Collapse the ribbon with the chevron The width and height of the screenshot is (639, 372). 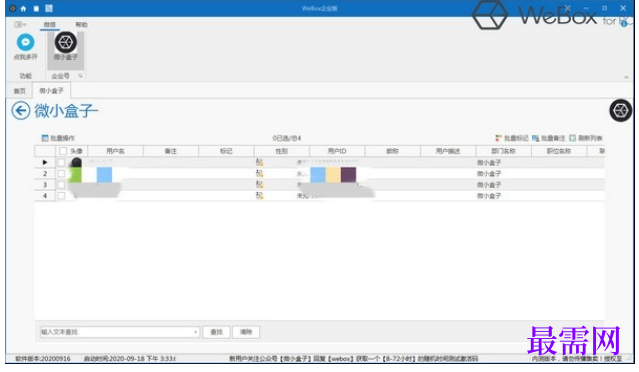click(x=626, y=77)
